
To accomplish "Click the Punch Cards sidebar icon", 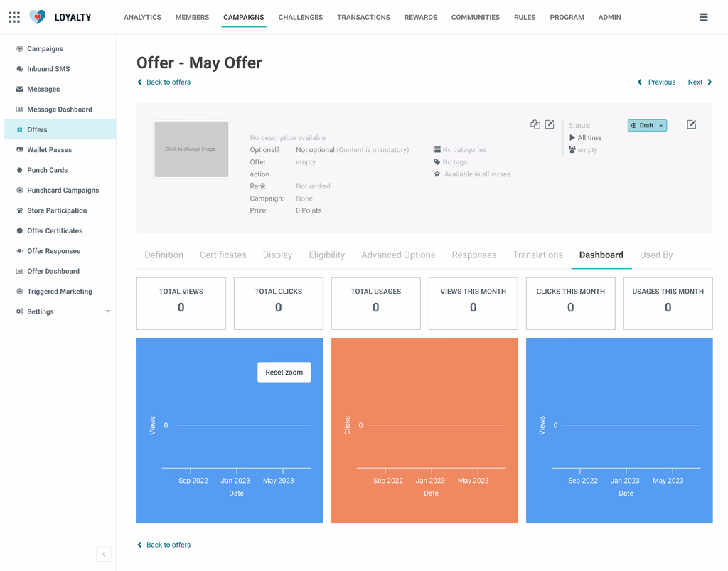I will 19,170.
